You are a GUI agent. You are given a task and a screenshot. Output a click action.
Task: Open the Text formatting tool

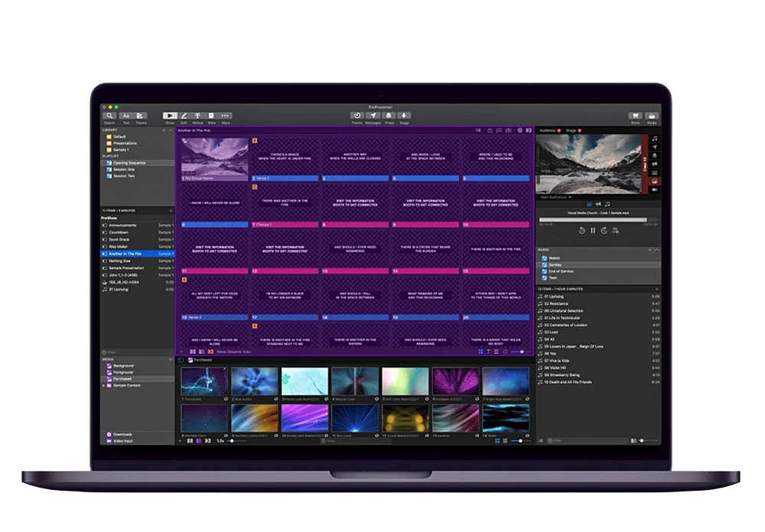[x=126, y=115]
